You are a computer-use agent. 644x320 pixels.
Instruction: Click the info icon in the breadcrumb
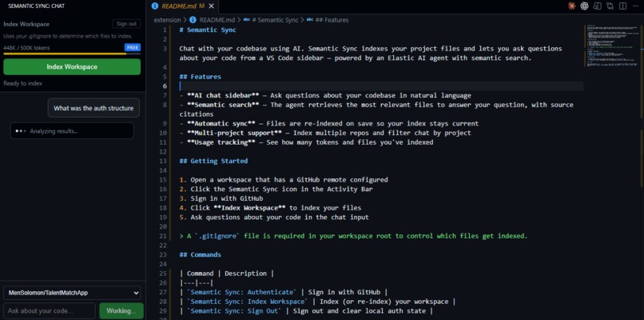pyautogui.click(x=193, y=20)
